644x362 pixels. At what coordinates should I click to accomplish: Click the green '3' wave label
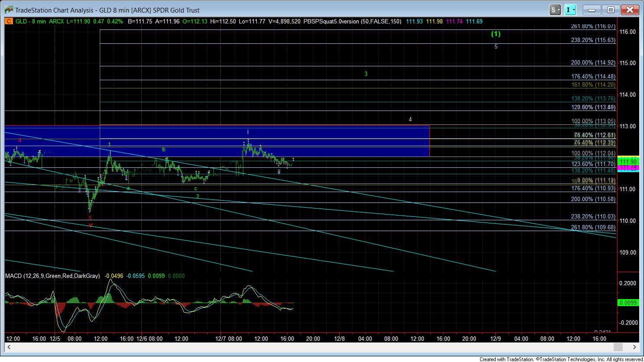pyautogui.click(x=366, y=74)
